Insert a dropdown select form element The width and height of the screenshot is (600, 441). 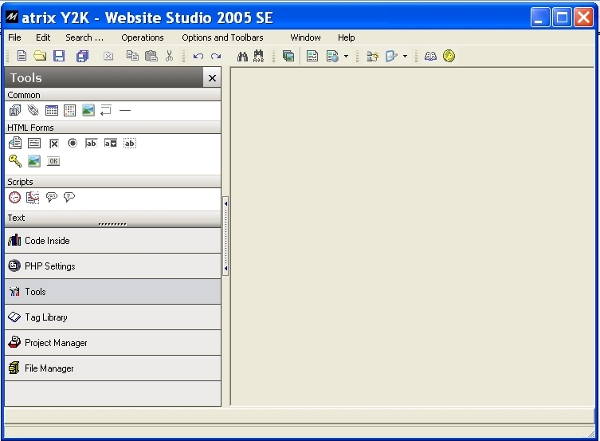(x=110, y=143)
